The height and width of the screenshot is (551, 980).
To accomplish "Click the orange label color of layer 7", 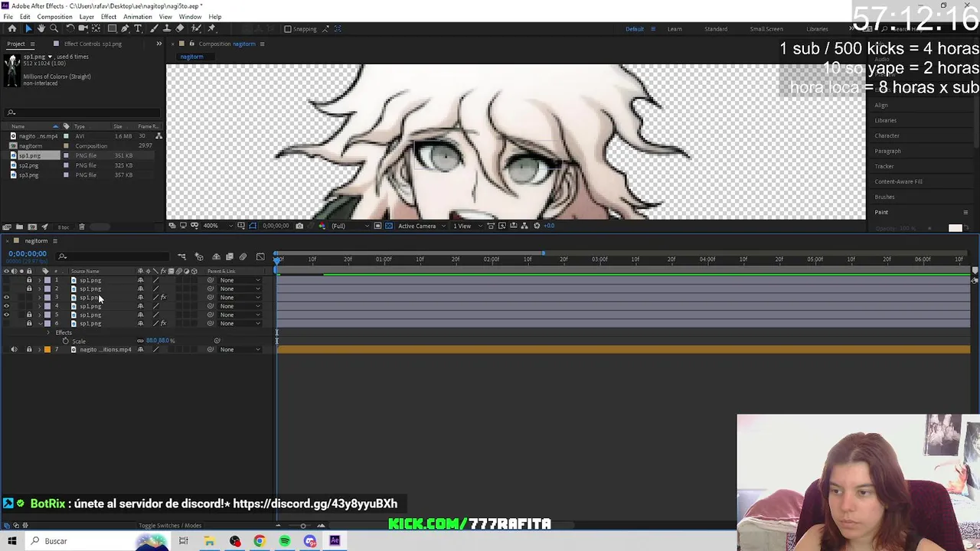I will pyautogui.click(x=47, y=350).
